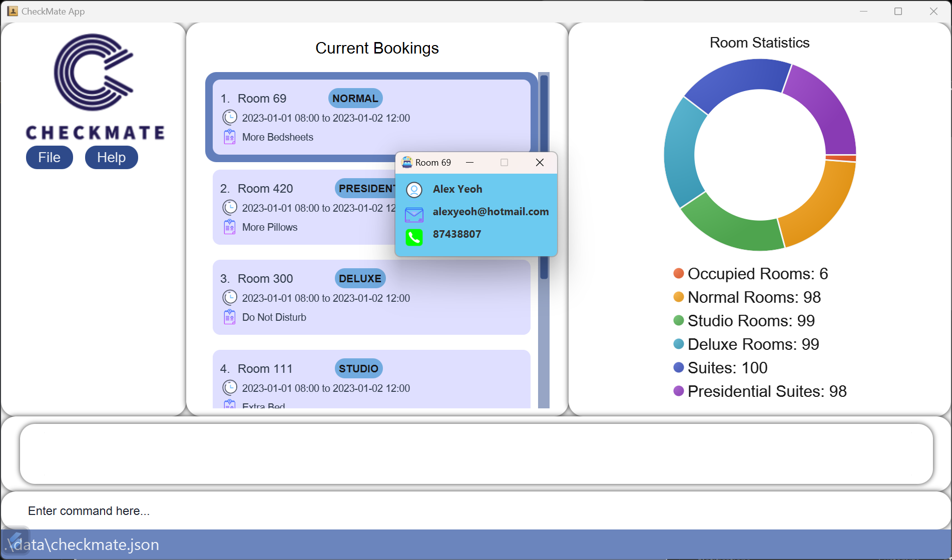The image size is (952, 560).
Task: Click the Room 69 popup window title icon
Action: pyautogui.click(x=407, y=162)
